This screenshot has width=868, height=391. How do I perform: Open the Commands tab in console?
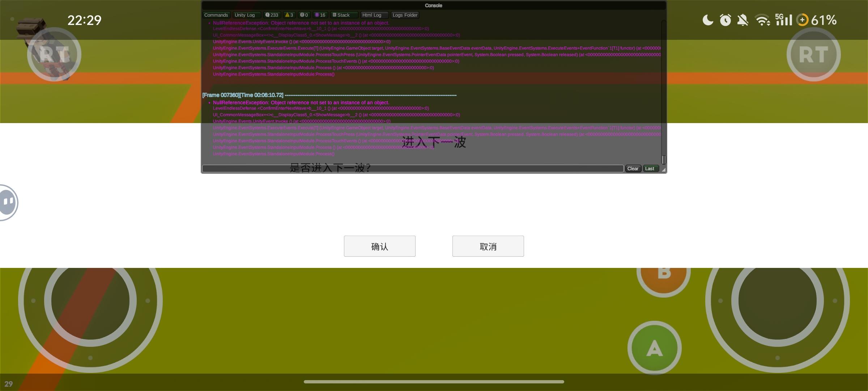pyautogui.click(x=216, y=15)
